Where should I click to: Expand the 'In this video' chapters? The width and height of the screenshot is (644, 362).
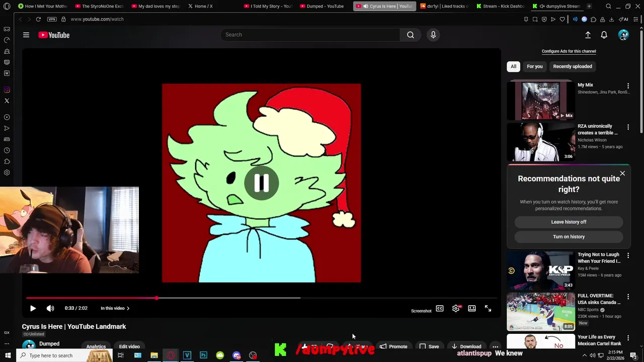[115, 308]
